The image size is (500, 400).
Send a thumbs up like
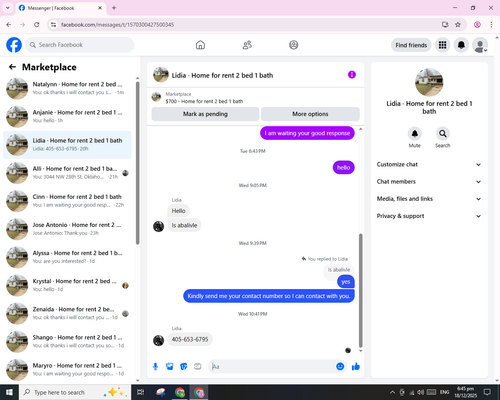pyautogui.click(x=356, y=367)
